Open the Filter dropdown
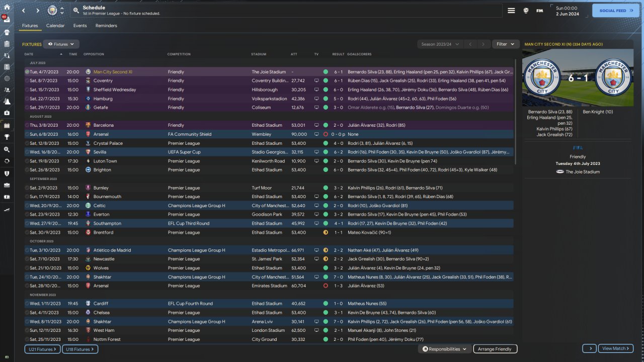Viewport: 644px width, 362px height. [x=505, y=44]
